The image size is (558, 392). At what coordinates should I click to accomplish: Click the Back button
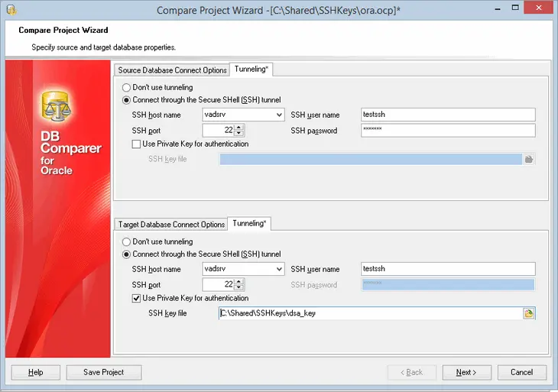click(412, 372)
